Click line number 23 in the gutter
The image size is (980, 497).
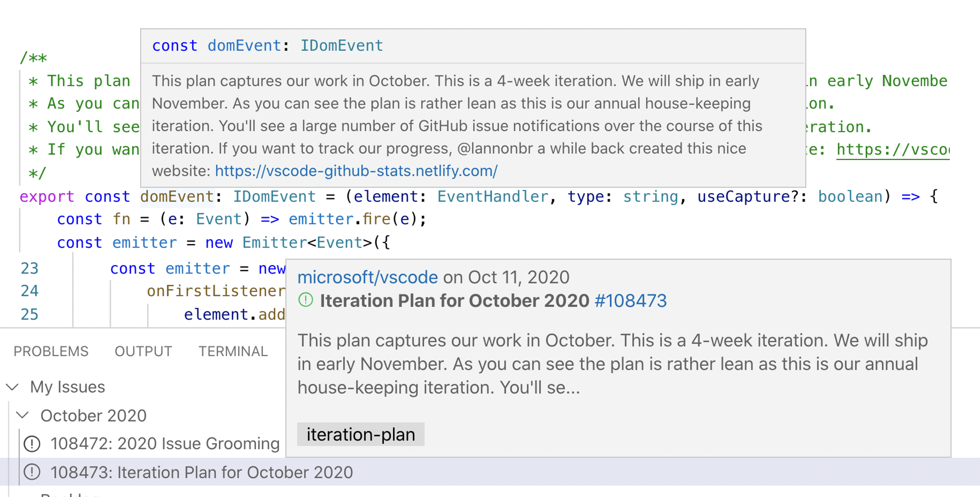coord(30,268)
